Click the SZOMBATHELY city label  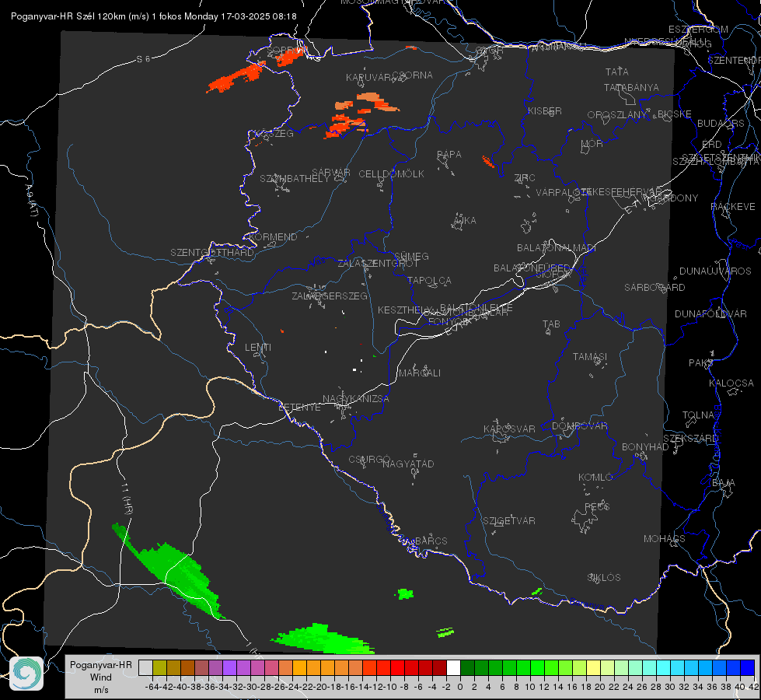[x=295, y=179]
